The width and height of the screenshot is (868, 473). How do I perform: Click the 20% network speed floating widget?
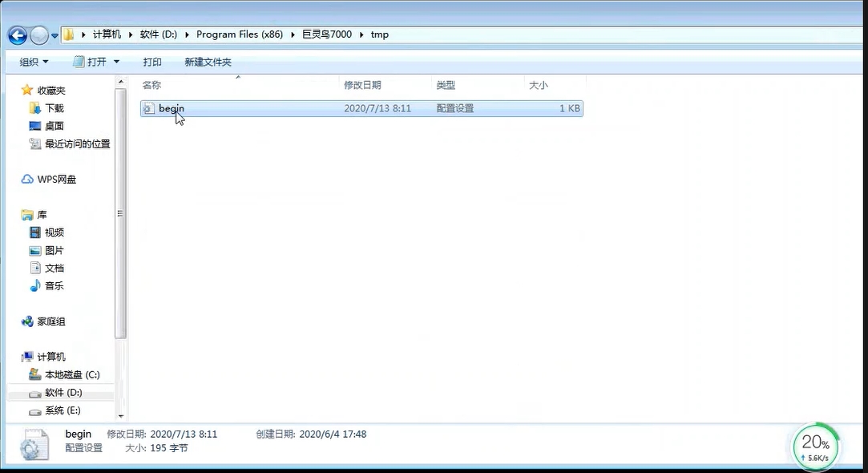click(x=816, y=446)
